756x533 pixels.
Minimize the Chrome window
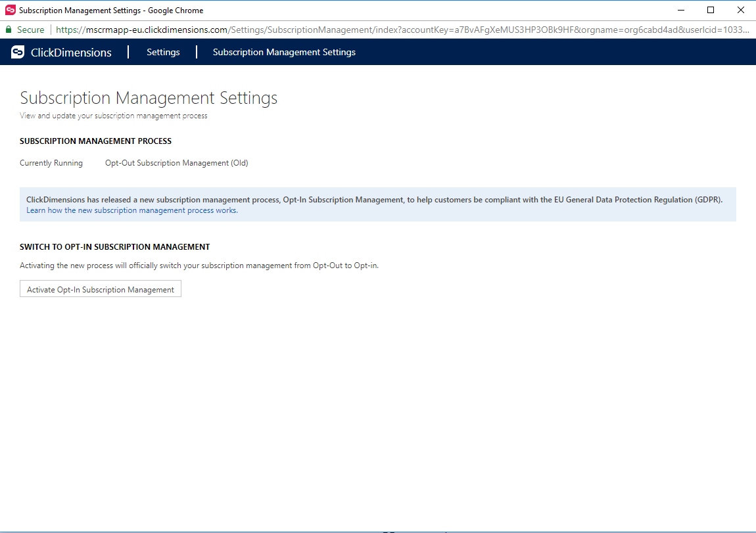tap(681, 10)
